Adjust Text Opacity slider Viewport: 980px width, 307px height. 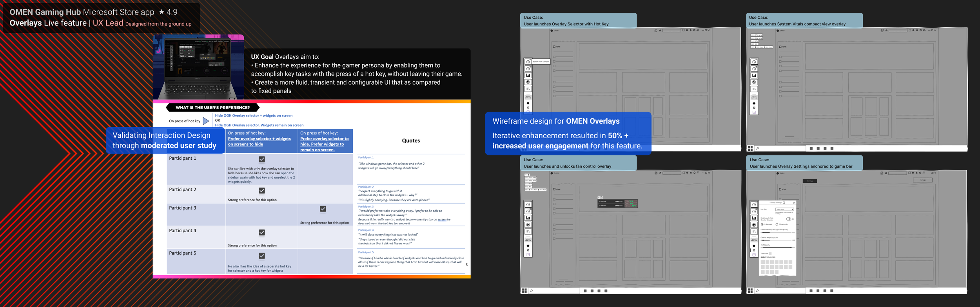point(777,247)
